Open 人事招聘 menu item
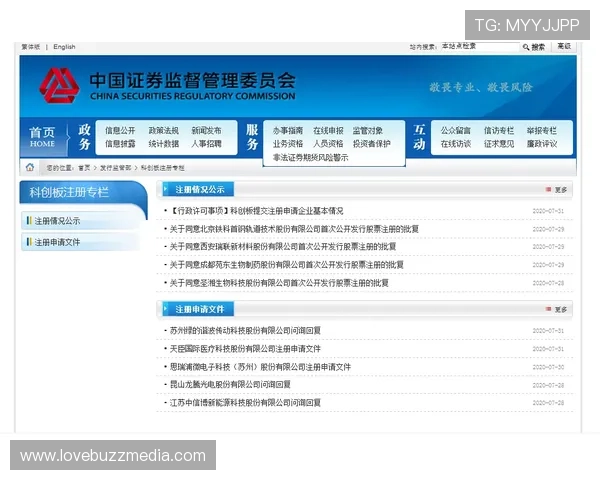This screenshot has width=600, height=480. 207,144
